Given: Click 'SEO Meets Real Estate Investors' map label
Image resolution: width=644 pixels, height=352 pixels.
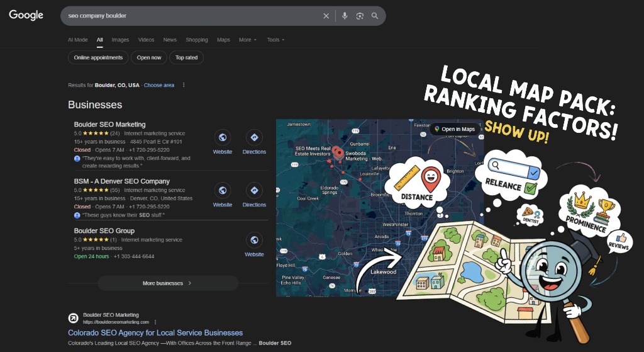Looking at the screenshot, I should click(313, 151).
